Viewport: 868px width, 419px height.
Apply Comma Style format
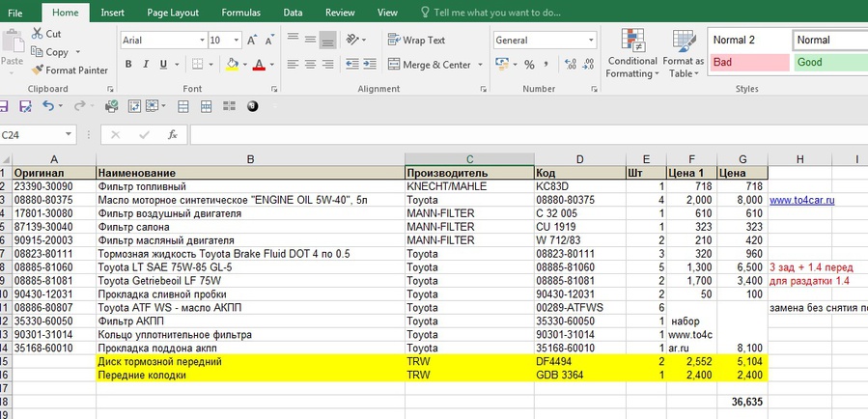tap(546, 65)
